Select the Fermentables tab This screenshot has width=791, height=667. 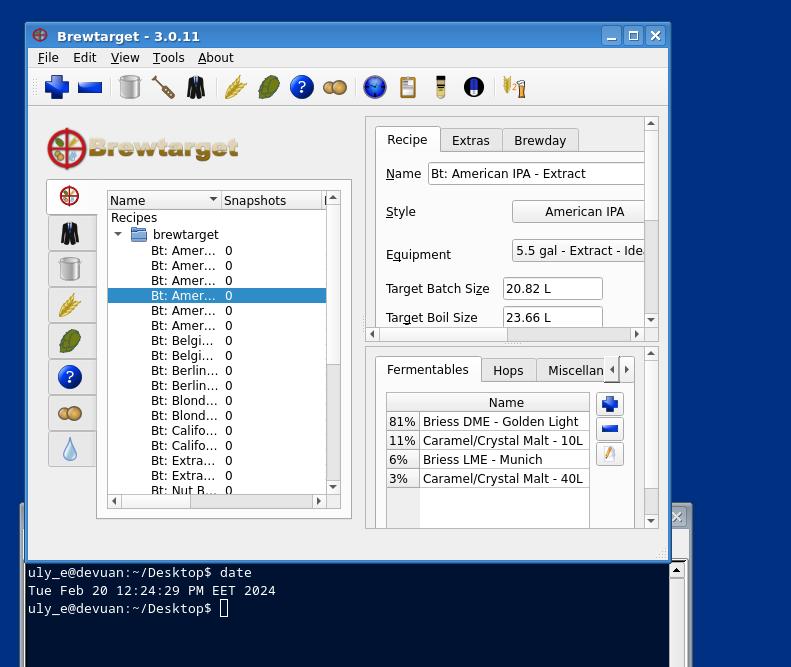(x=427, y=369)
